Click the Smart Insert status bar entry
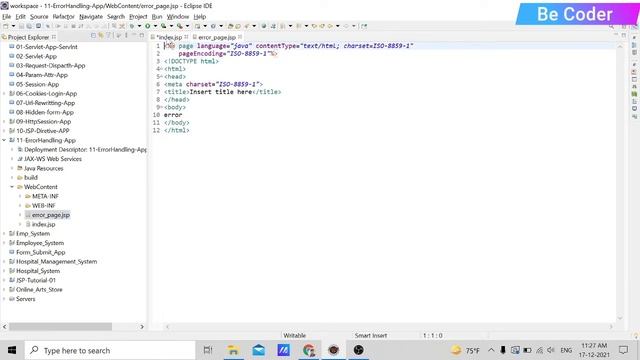Image resolution: width=640 pixels, height=360 pixels. 371,336
